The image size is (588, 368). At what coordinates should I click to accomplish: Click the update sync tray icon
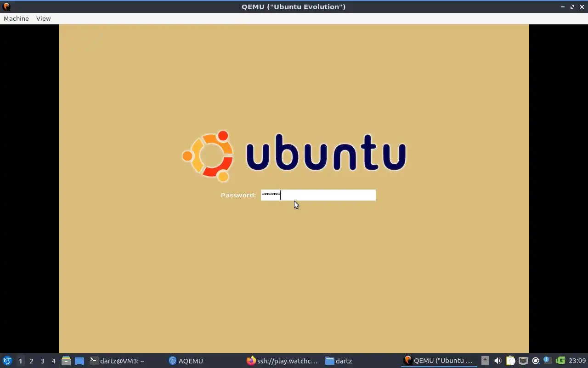[x=535, y=361]
